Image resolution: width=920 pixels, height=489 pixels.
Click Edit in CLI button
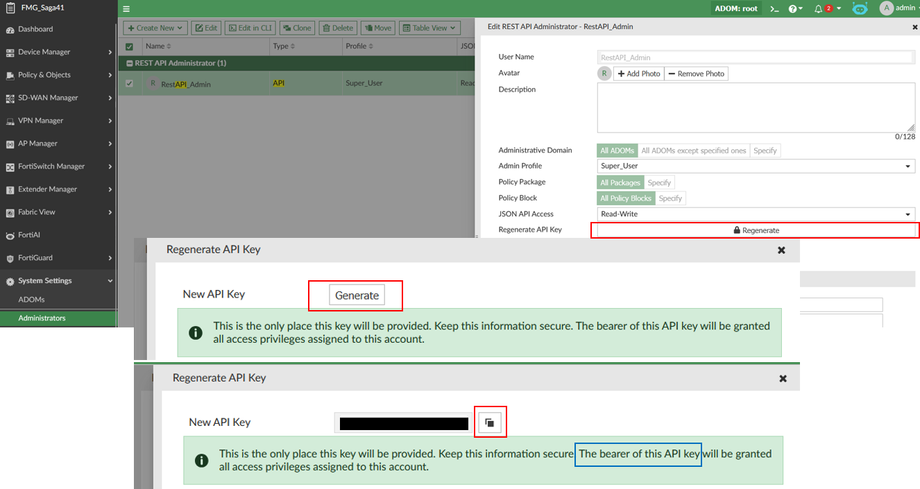click(250, 28)
